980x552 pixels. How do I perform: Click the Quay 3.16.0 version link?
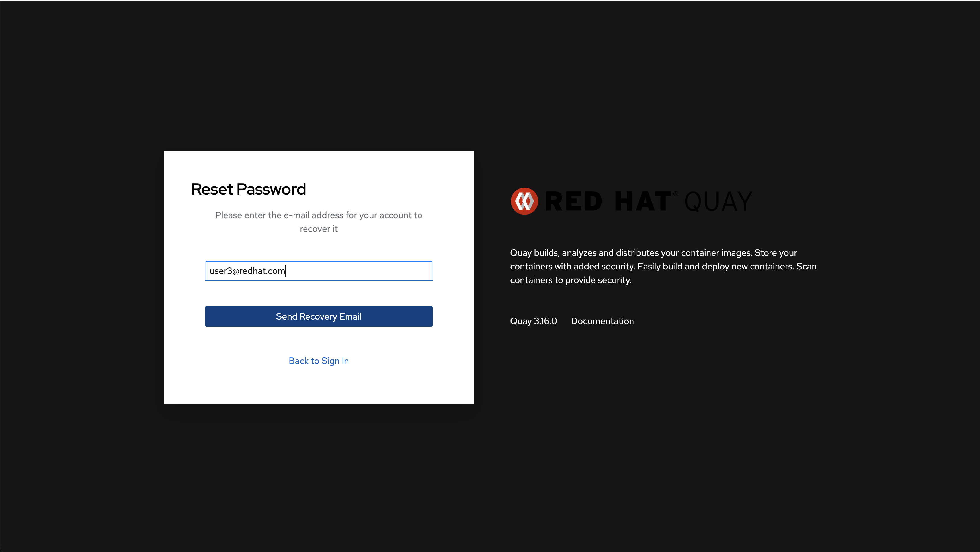click(x=533, y=321)
